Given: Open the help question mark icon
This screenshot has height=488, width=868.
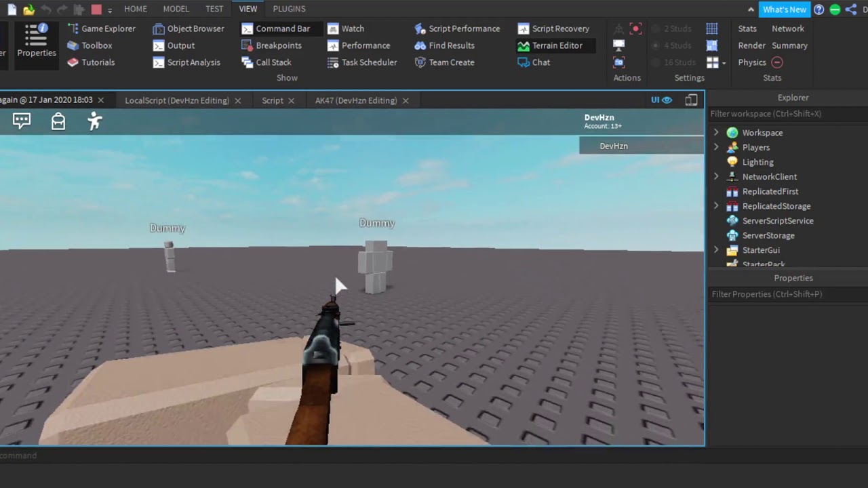Looking at the screenshot, I should coord(819,9).
